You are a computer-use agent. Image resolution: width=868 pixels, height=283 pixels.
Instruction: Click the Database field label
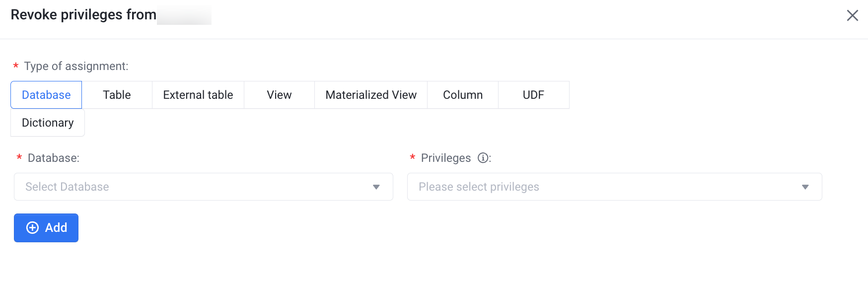click(x=53, y=158)
